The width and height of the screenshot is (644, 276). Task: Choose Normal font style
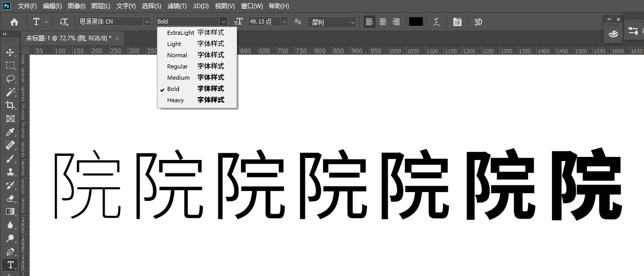coord(197,55)
